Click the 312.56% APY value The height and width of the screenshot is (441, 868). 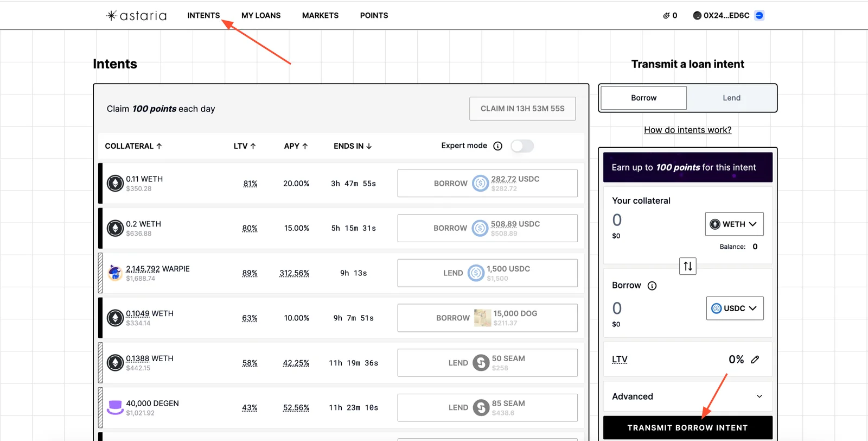click(295, 273)
